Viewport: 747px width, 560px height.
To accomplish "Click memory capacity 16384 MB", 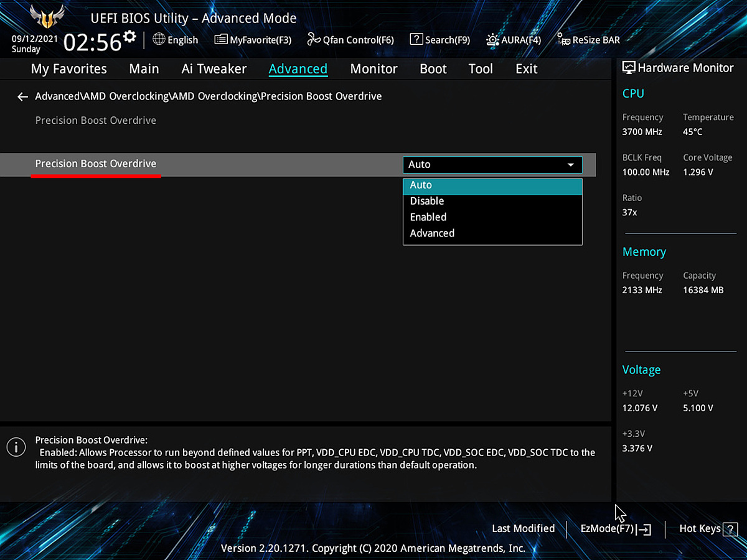I will pyautogui.click(x=703, y=291).
